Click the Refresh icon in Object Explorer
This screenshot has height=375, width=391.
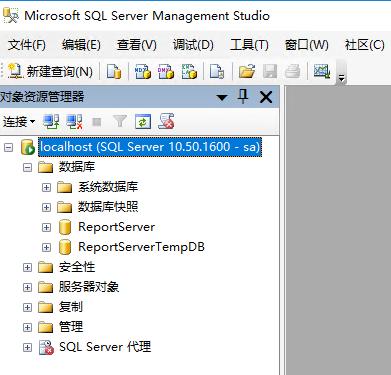tap(143, 122)
